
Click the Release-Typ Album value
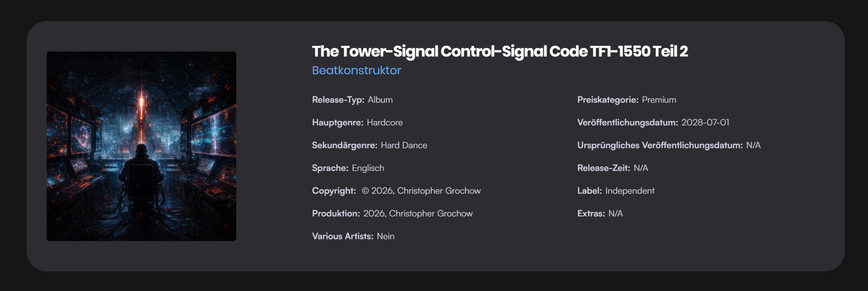[380, 100]
